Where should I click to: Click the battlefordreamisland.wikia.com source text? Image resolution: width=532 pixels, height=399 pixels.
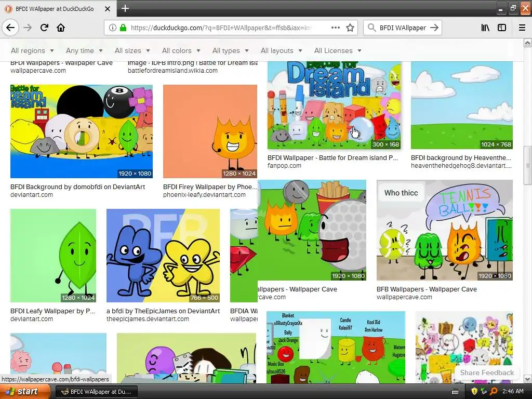(172, 71)
